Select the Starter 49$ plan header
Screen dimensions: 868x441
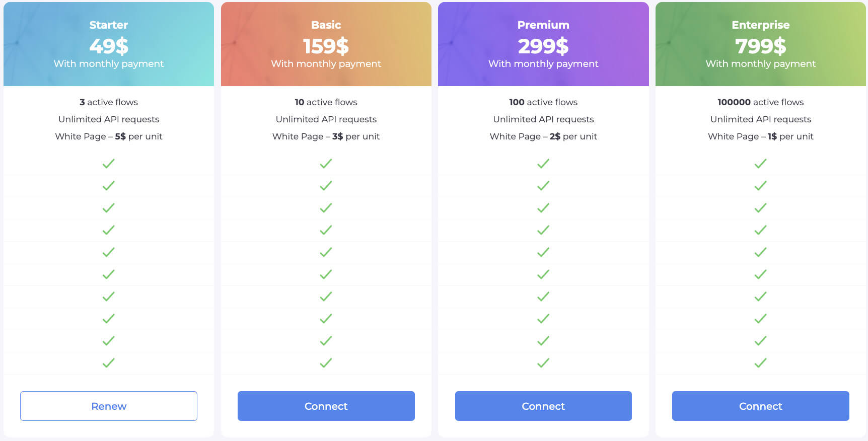coord(109,44)
